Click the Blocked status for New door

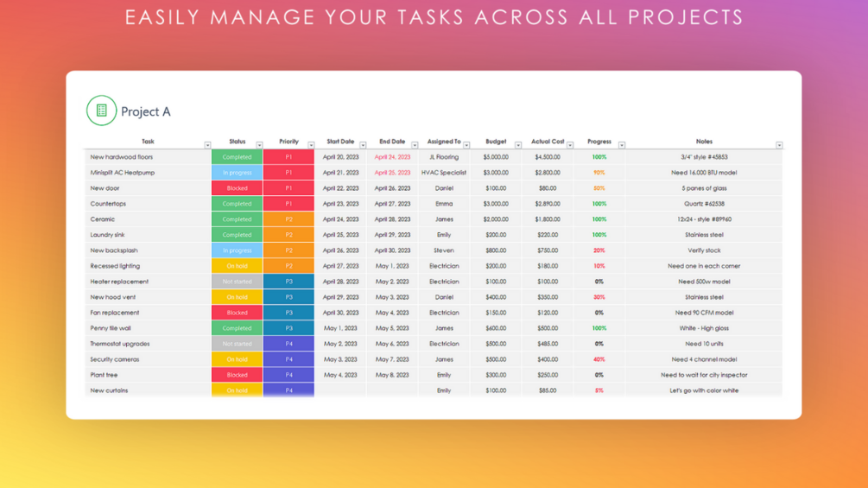tap(237, 188)
